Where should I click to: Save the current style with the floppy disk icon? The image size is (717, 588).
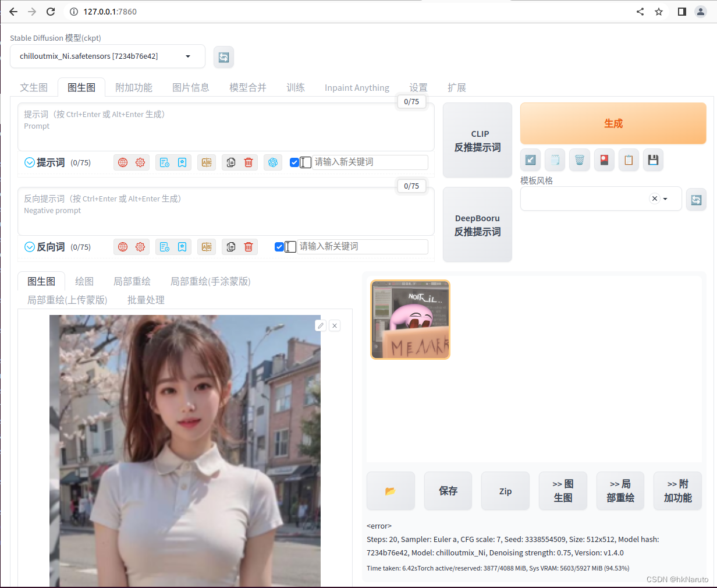(x=652, y=160)
